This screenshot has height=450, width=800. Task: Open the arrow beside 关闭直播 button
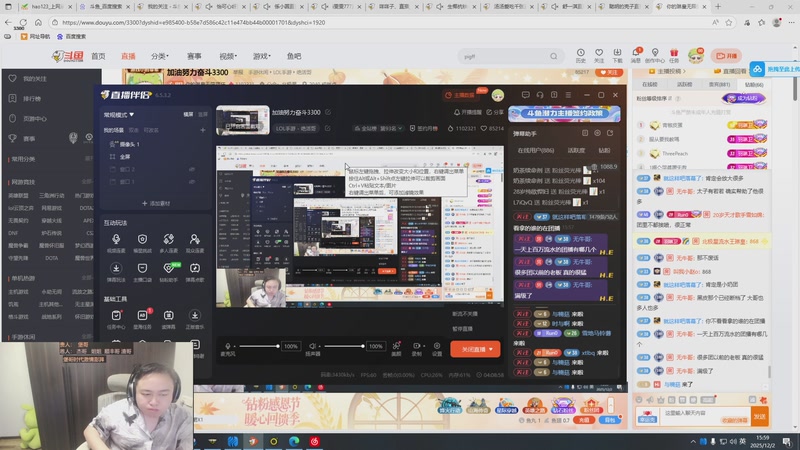coord(491,349)
